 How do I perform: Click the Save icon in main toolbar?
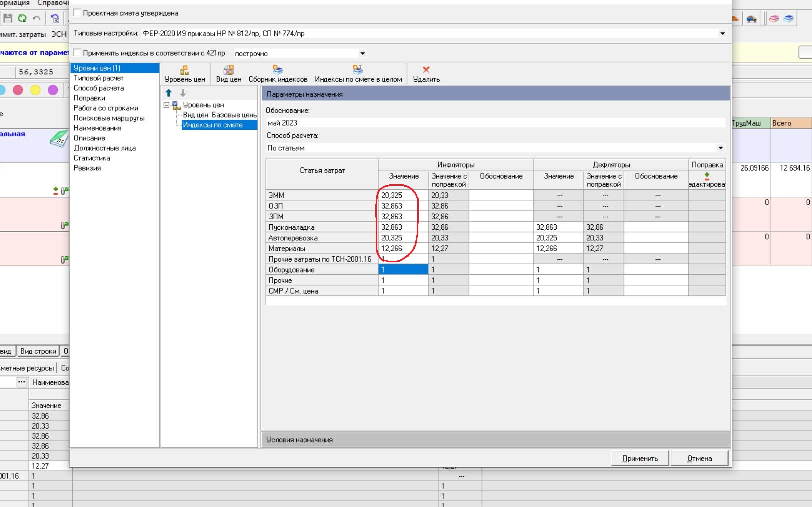[x=7, y=19]
